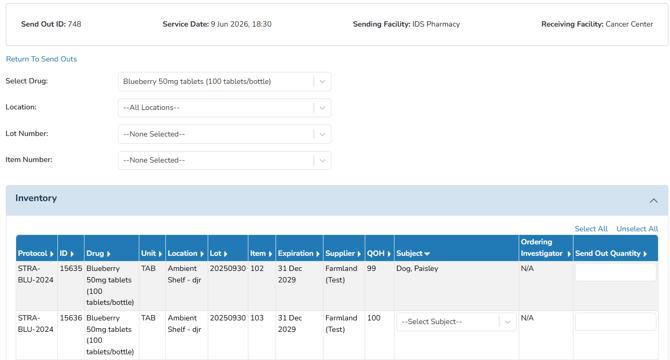Click the Return To Send Outs link
This screenshot has width=670, height=360.
tap(41, 59)
